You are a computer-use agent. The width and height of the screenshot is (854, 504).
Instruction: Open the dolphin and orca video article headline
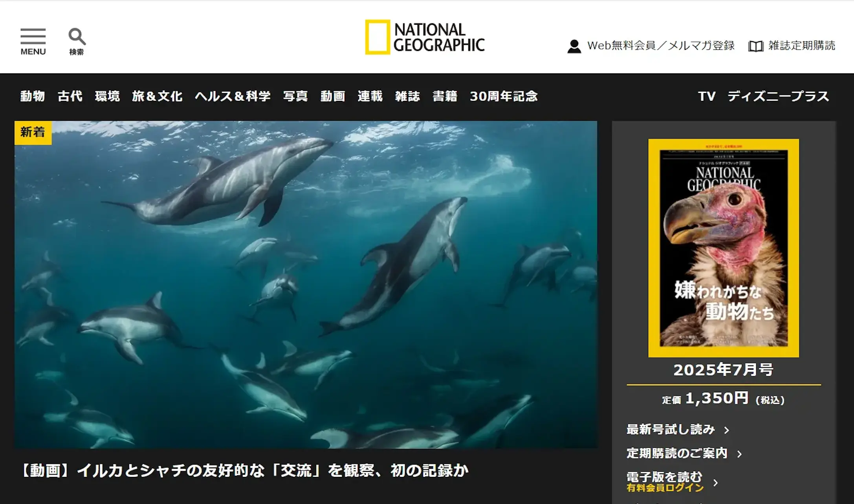pos(244,470)
